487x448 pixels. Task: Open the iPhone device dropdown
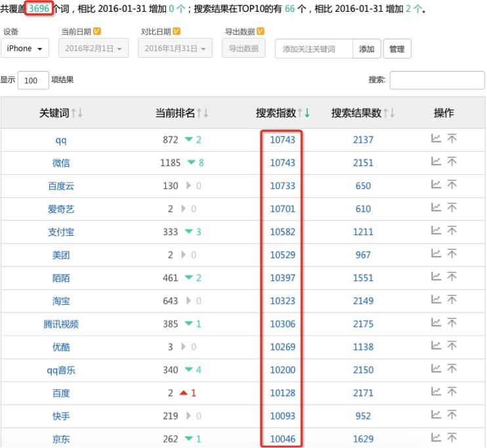24,48
